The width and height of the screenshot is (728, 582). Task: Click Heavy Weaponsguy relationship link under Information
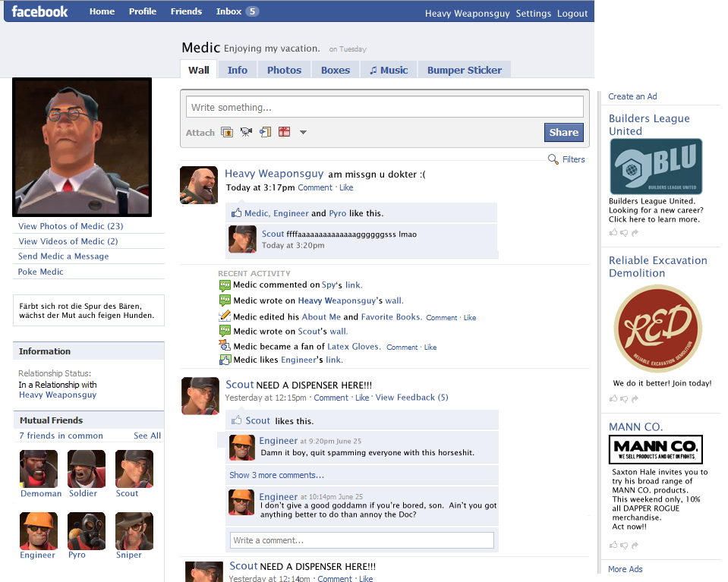coord(58,395)
